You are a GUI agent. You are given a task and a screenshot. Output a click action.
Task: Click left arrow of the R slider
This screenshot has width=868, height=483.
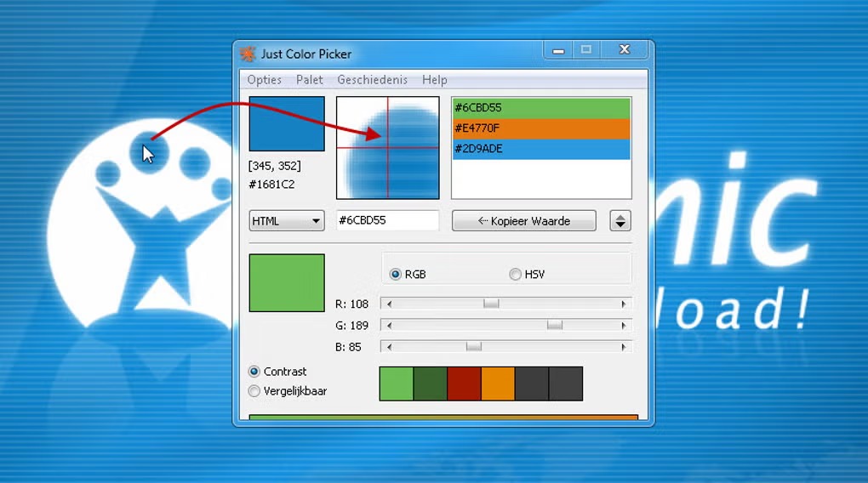(x=389, y=304)
